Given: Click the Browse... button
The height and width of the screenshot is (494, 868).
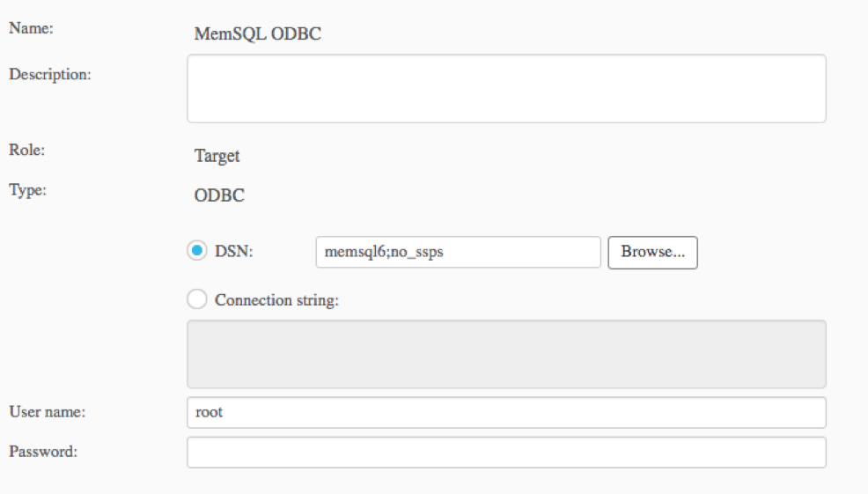Looking at the screenshot, I should coord(652,253).
